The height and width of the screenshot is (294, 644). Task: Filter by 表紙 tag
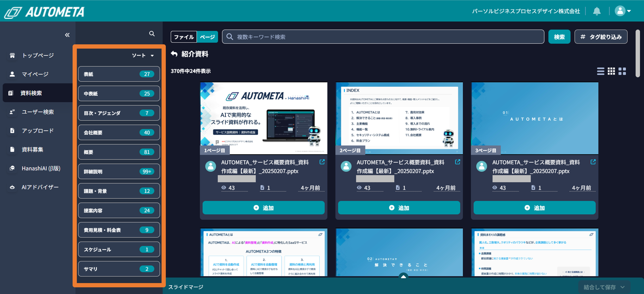pos(119,74)
